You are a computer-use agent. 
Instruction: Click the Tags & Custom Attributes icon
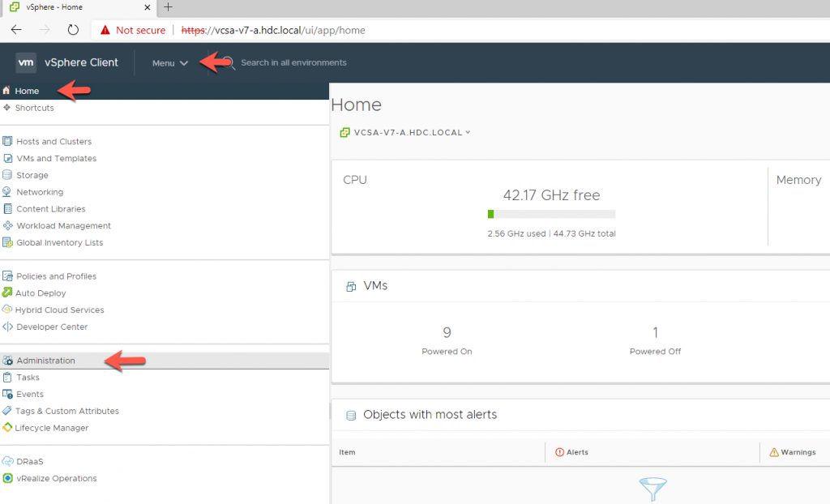click(6, 410)
